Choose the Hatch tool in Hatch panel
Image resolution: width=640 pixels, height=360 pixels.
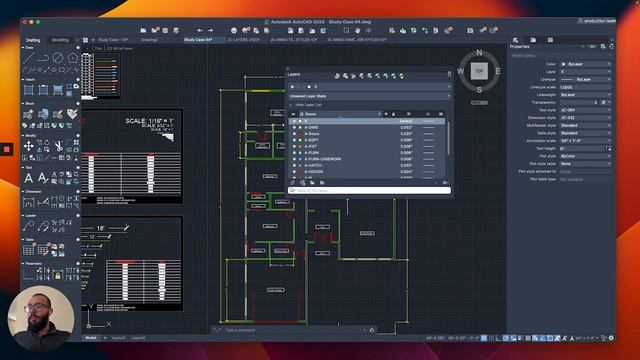[29, 90]
